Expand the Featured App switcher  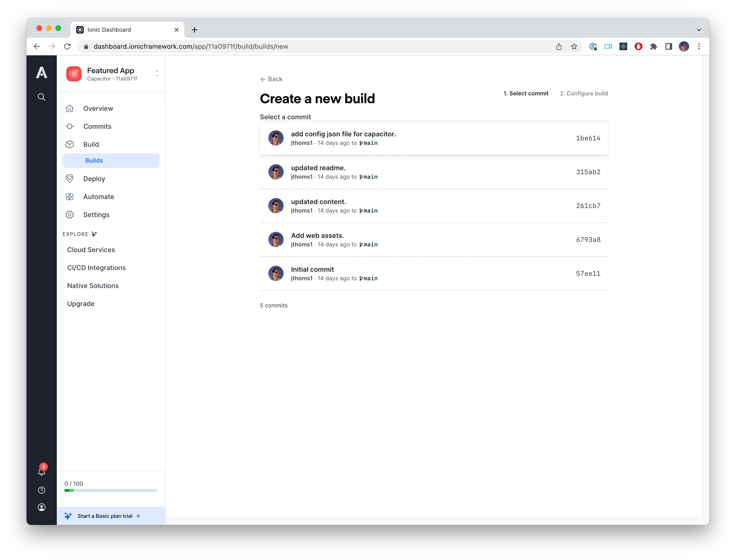pyautogui.click(x=157, y=74)
